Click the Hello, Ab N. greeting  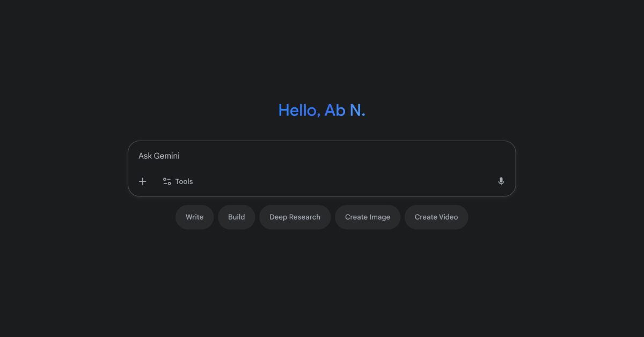(321, 110)
